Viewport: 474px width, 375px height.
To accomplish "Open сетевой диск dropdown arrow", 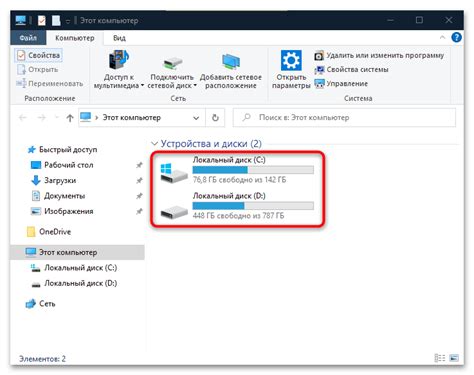I will pos(195,86).
